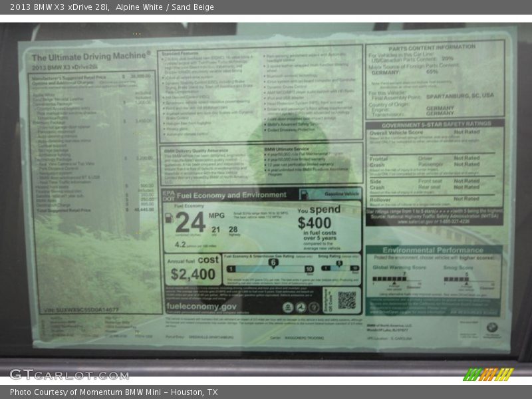532x399 pixels.
Task: Click the Photo Courtesy of Momentum BMW Mini caption
Action: coord(114,392)
